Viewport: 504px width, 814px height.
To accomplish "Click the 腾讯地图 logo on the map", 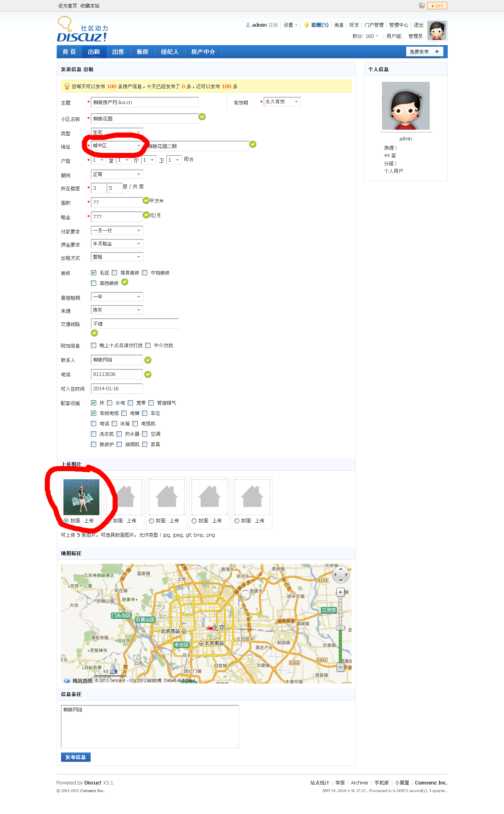I will [78, 681].
